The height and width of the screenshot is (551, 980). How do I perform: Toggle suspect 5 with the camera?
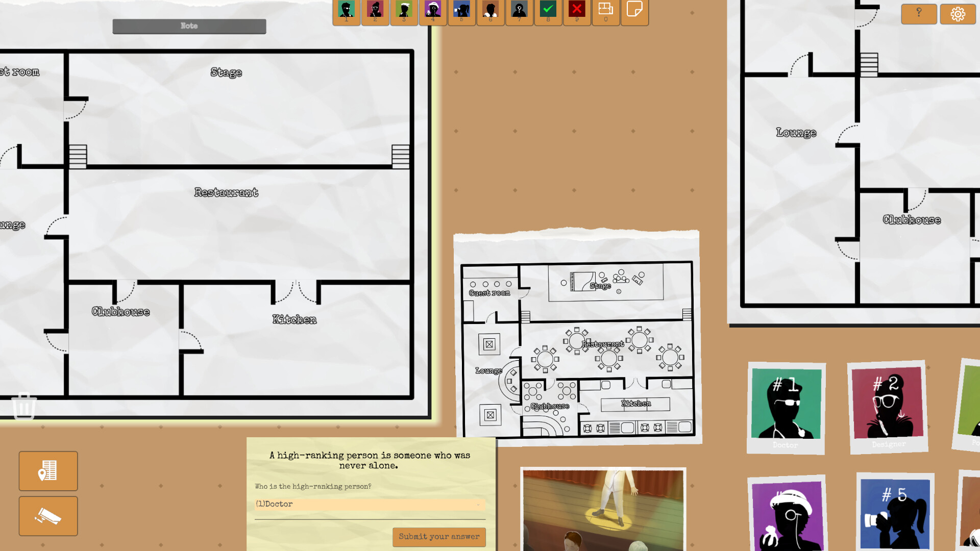click(x=462, y=11)
